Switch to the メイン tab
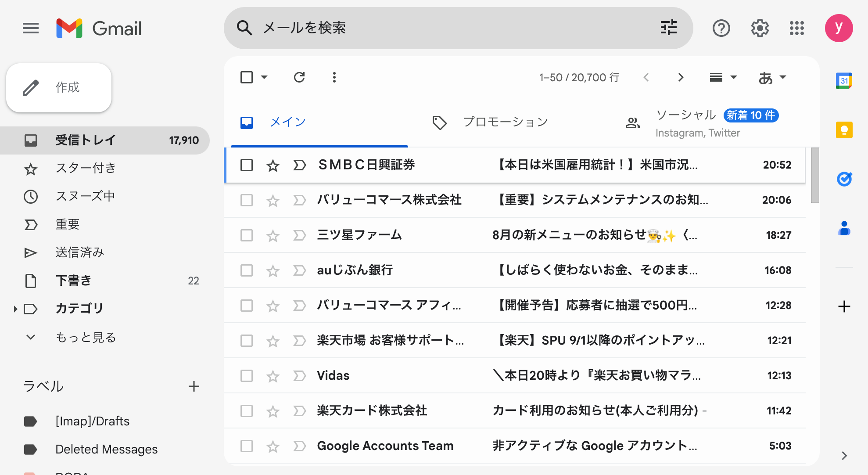868x475 pixels. 319,122
